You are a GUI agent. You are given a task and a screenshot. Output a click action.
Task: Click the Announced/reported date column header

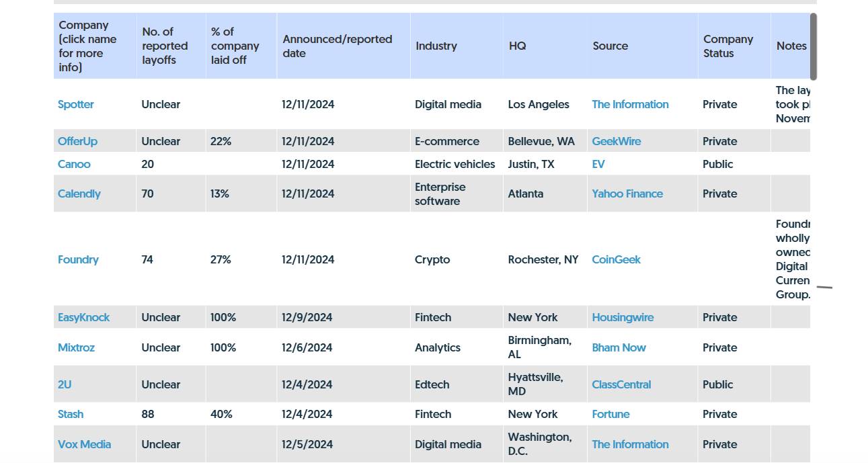click(x=338, y=46)
